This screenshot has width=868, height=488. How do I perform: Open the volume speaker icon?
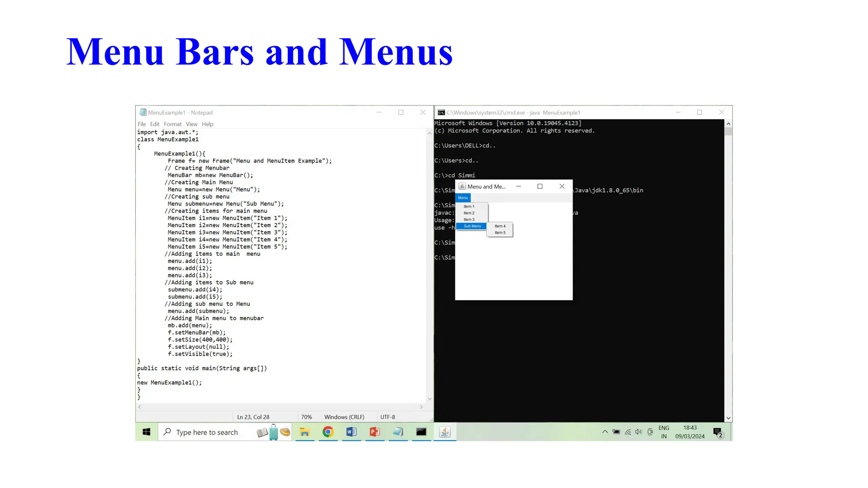point(638,432)
